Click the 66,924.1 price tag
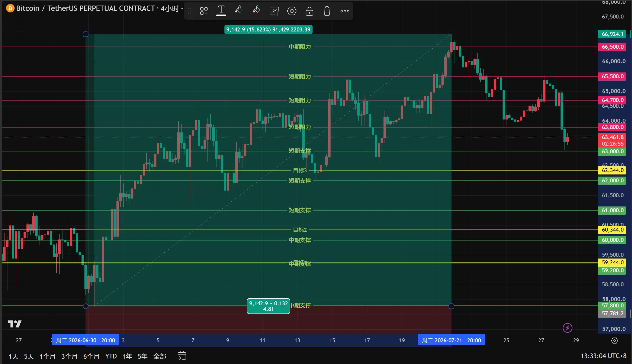The image size is (632, 364). tap(612, 34)
